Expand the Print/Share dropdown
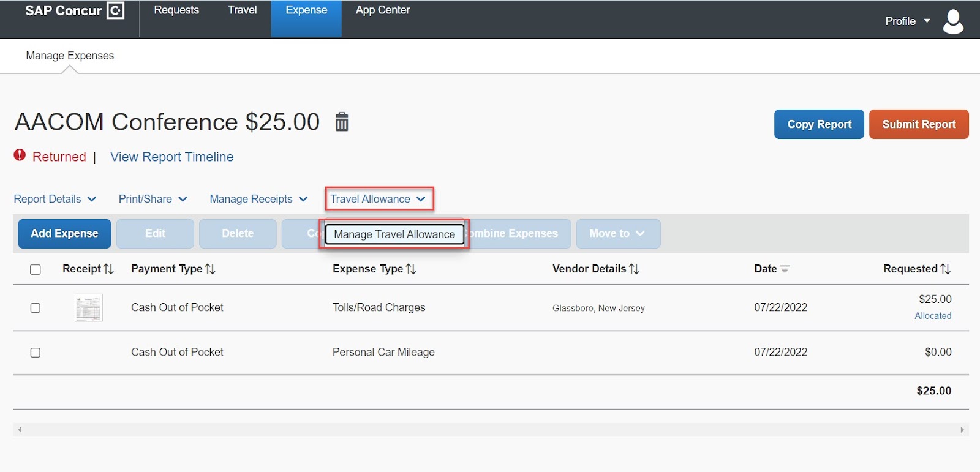980x472 pixels. (x=153, y=199)
